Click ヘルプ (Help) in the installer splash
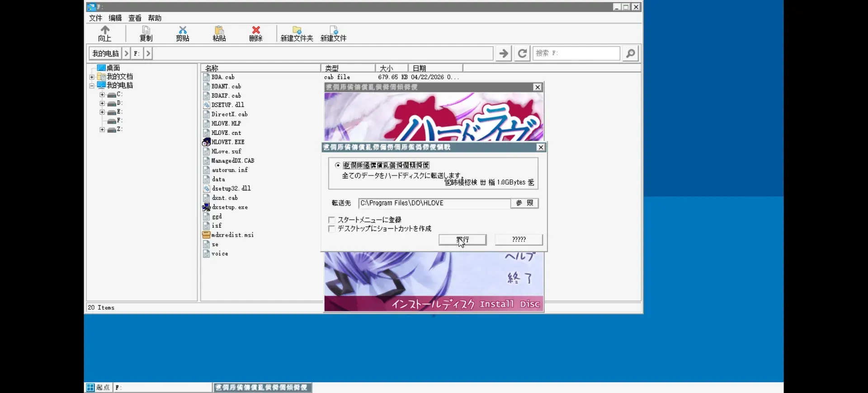Screen dimensions: 868x393 point(520,257)
